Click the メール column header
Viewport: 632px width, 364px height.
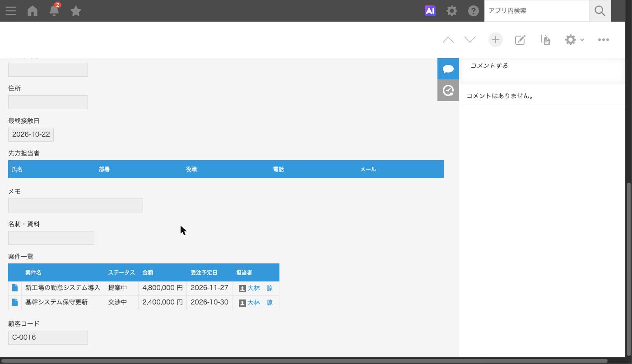[x=400, y=169]
